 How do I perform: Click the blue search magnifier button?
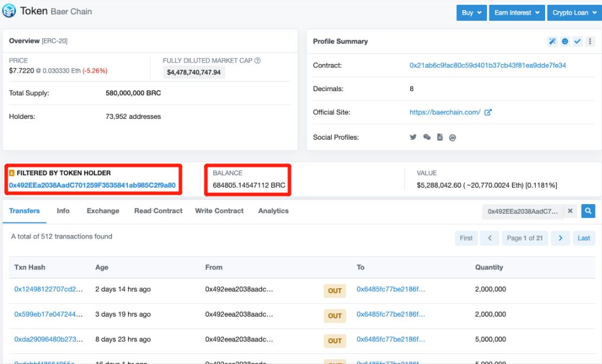pos(588,211)
